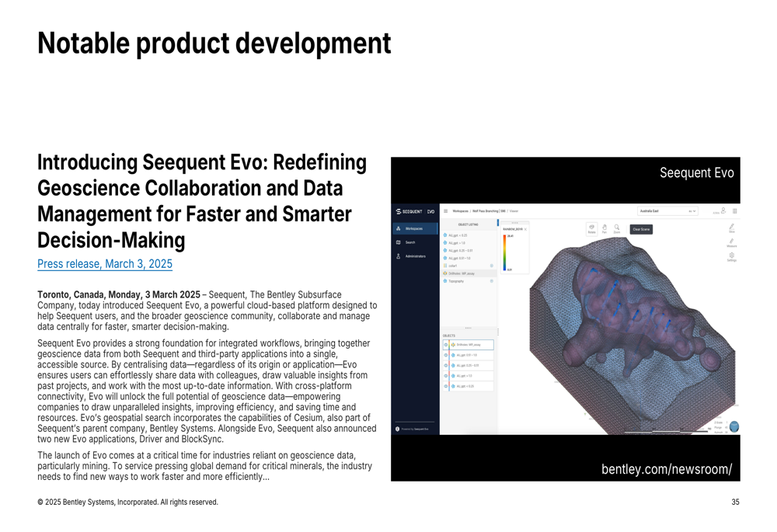Close the RAINBOW_BGYR legend panel
The width and height of the screenshot is (777, 532).
(x=525, y=229)
